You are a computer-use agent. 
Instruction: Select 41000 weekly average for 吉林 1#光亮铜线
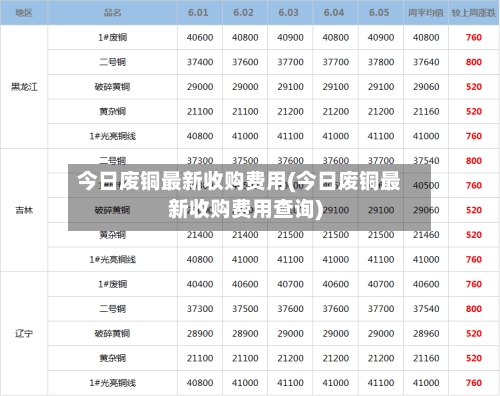(x=426, y=259)
